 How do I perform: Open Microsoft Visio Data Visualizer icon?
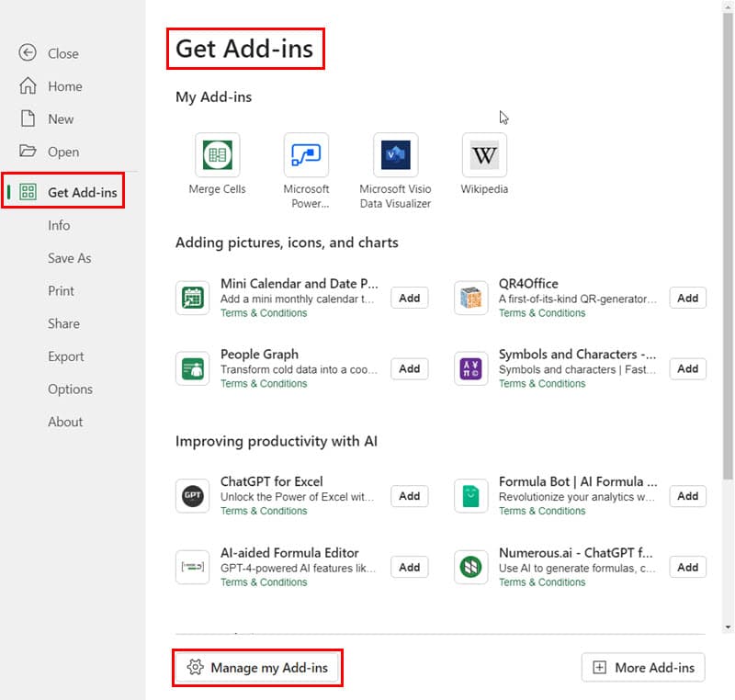click(396, 155)
